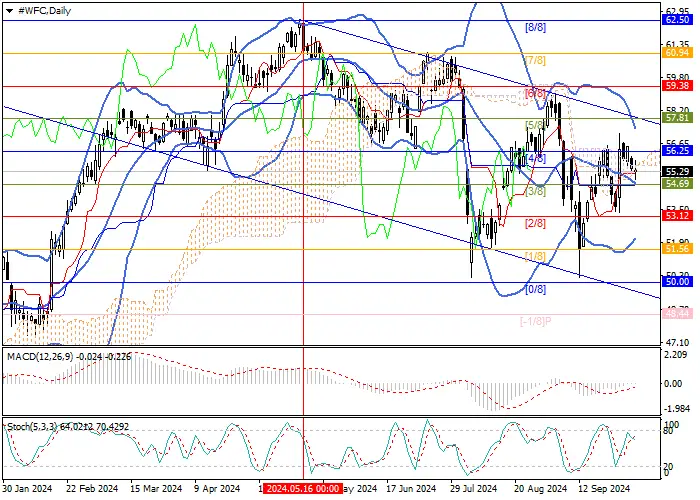Click the [3/8] Murrey level label
Viewport: 700px width, 500px height.
pyautogui.click(x=535, y=191)
